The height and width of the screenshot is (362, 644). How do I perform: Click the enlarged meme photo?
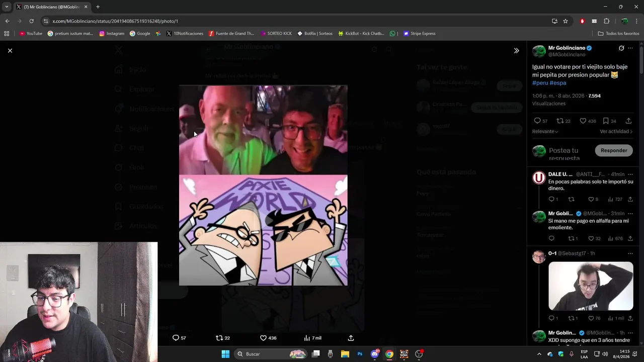tap(263, 186)
